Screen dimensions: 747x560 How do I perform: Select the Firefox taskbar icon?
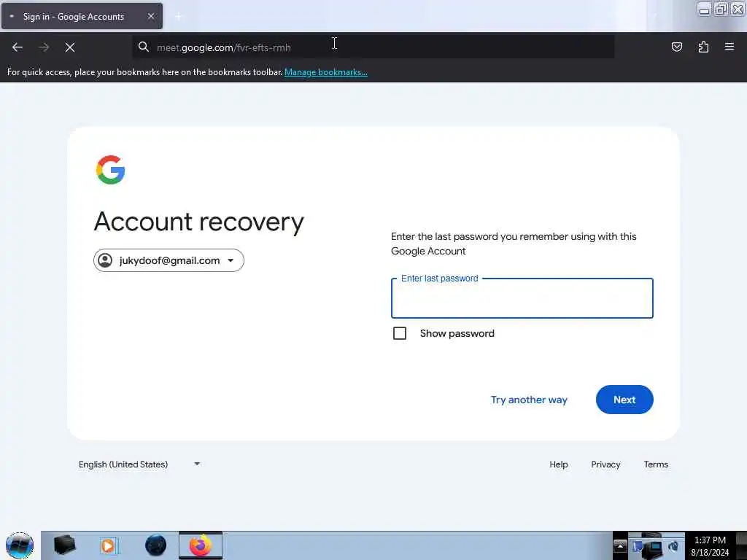tap(201, 545)
